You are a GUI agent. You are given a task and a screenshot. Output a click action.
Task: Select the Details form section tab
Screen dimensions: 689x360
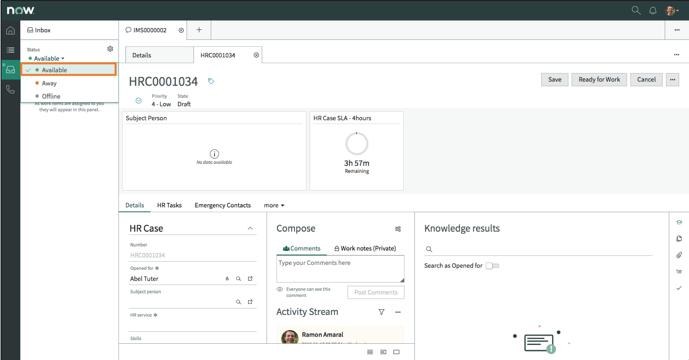[134, 205]
